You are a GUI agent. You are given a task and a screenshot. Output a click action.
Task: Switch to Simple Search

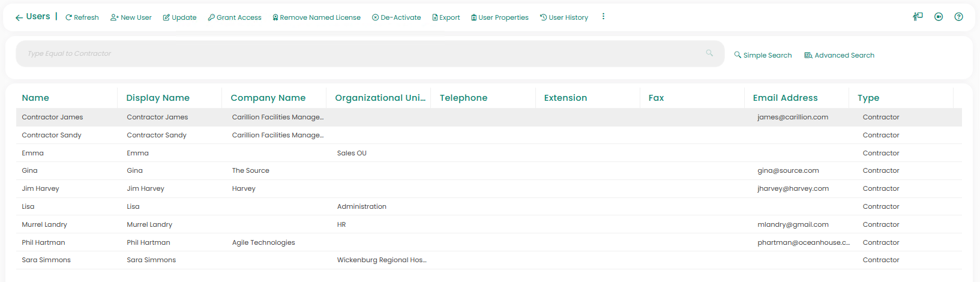point(763,55)
